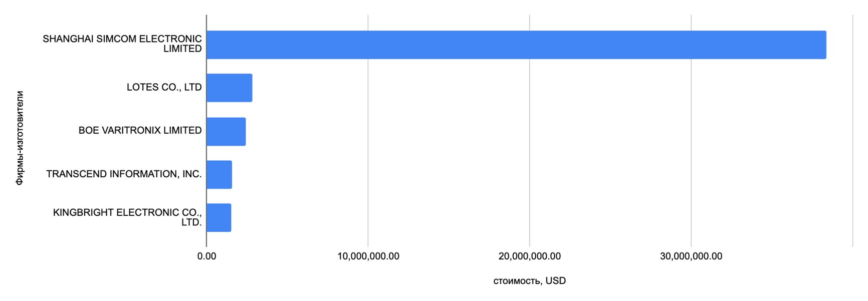Viewport: 868px width, 301px height.
Task: Select the LOTES CO., LTD axis label
Action: [x=164, y=87]
